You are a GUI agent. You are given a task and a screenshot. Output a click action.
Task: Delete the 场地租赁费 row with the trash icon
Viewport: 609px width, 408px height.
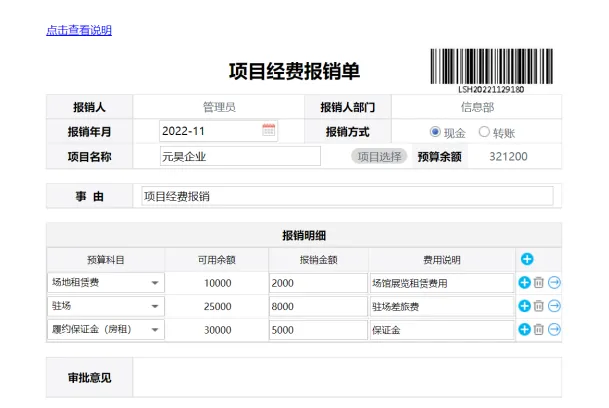(x=539, y=283)
